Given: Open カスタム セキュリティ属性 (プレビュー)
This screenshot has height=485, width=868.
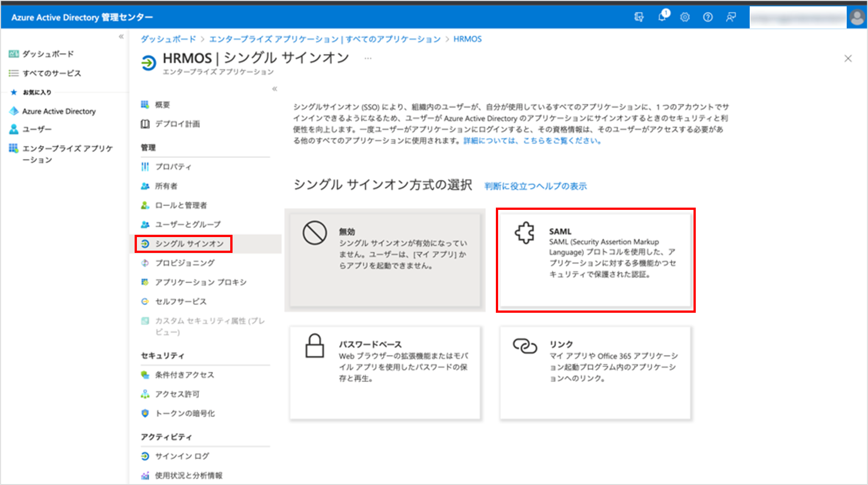Looking at the screenshot, I should [x=203, y=326].
